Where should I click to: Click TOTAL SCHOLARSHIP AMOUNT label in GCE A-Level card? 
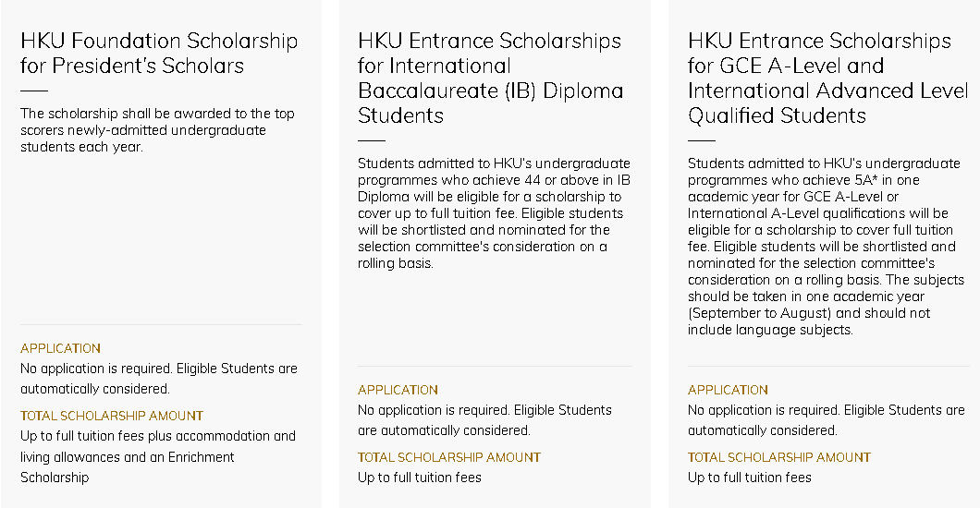coord(779,457)
